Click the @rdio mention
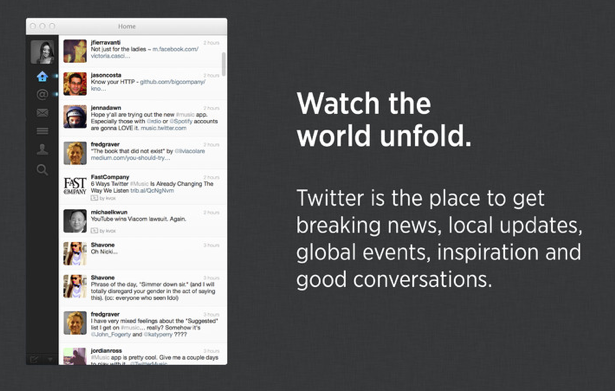The width and height of the screenshot is (615, 391). click(x=154, y=122)
